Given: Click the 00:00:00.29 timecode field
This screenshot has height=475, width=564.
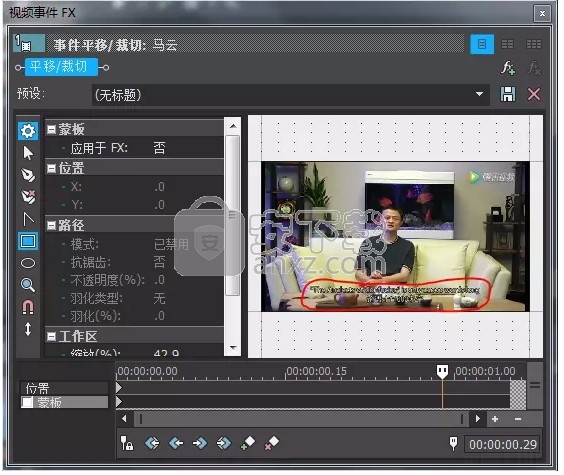Looking at the screenshot, I should pos(502,444).
